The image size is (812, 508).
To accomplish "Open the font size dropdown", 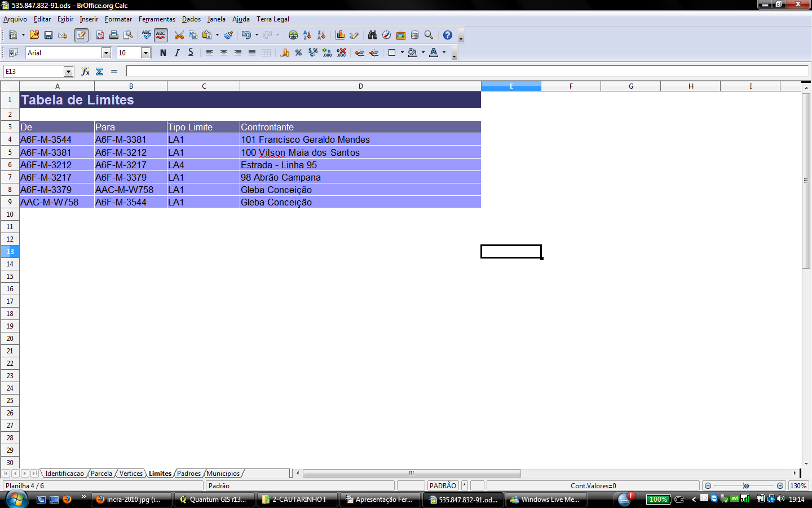I will 145,52.
